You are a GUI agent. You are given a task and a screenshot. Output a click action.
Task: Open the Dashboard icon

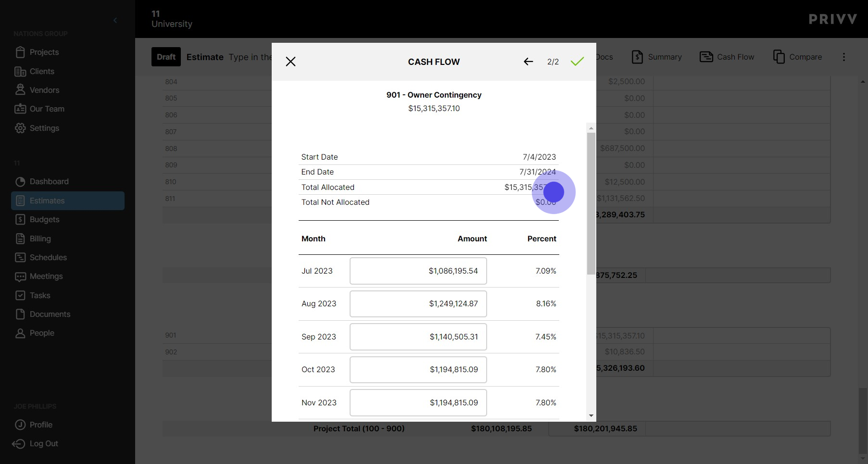[x=20, y=181]
